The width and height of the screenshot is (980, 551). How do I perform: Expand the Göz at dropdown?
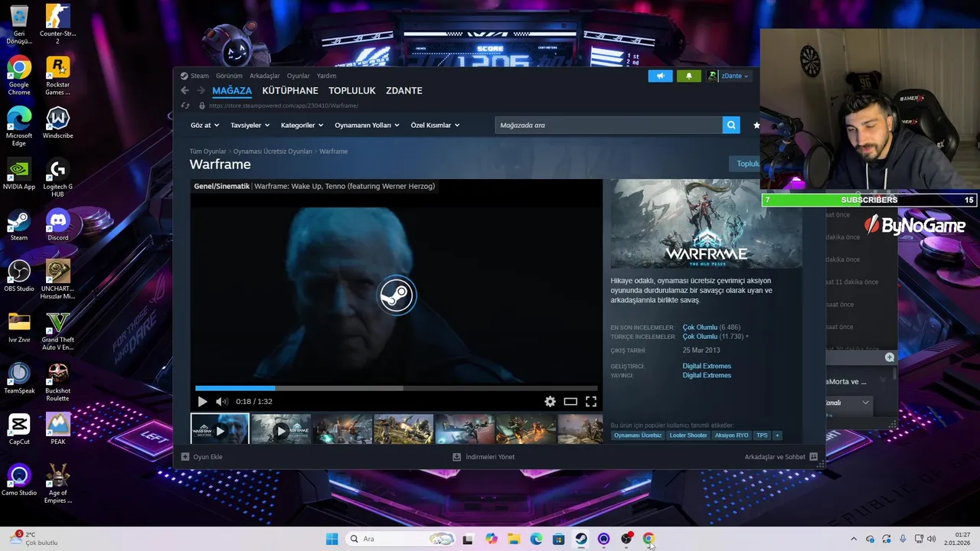pos(204,125)
